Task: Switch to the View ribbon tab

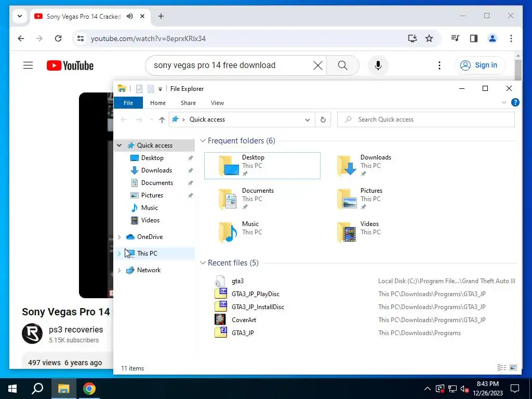Action: (x=217, y=103)
